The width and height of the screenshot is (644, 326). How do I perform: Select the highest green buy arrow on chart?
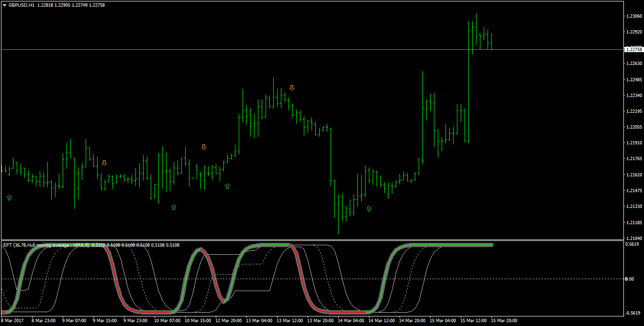227,186
